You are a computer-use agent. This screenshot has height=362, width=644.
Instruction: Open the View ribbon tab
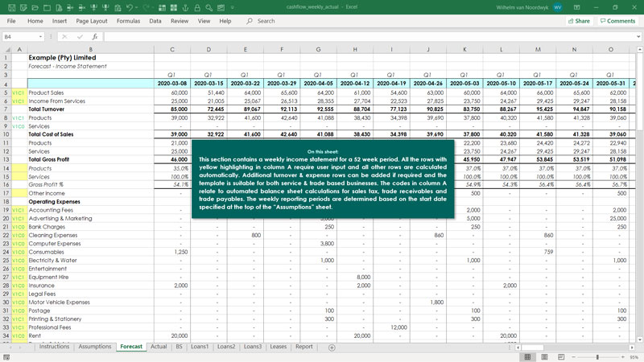point(204,21)
